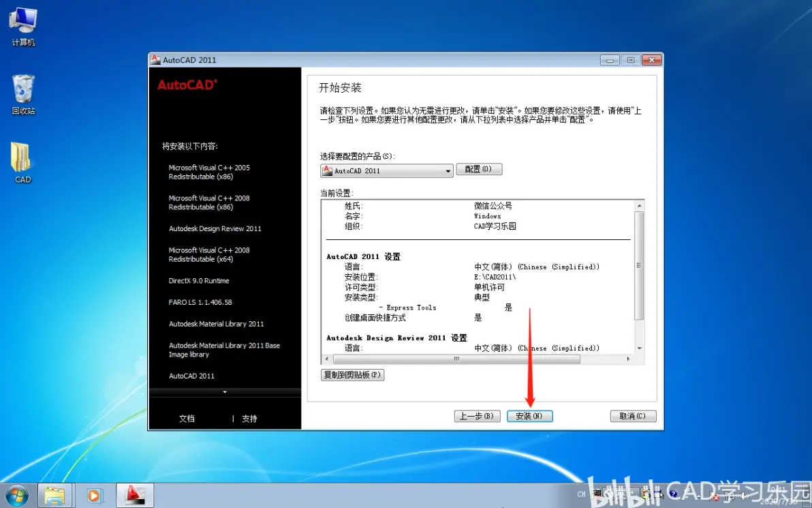Click the horizontal scrollbar thumb in settings
This screenshot has height=508, width=812.
coord(456,359)
